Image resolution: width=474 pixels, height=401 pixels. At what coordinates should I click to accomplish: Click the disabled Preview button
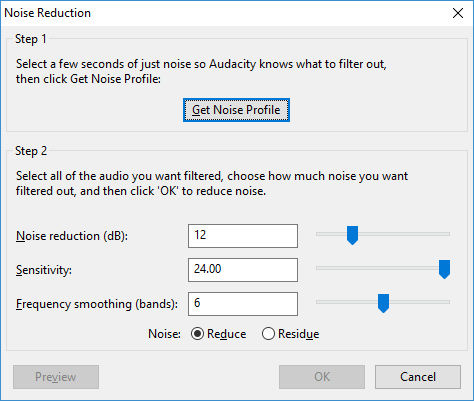click(x=56, y=377)
